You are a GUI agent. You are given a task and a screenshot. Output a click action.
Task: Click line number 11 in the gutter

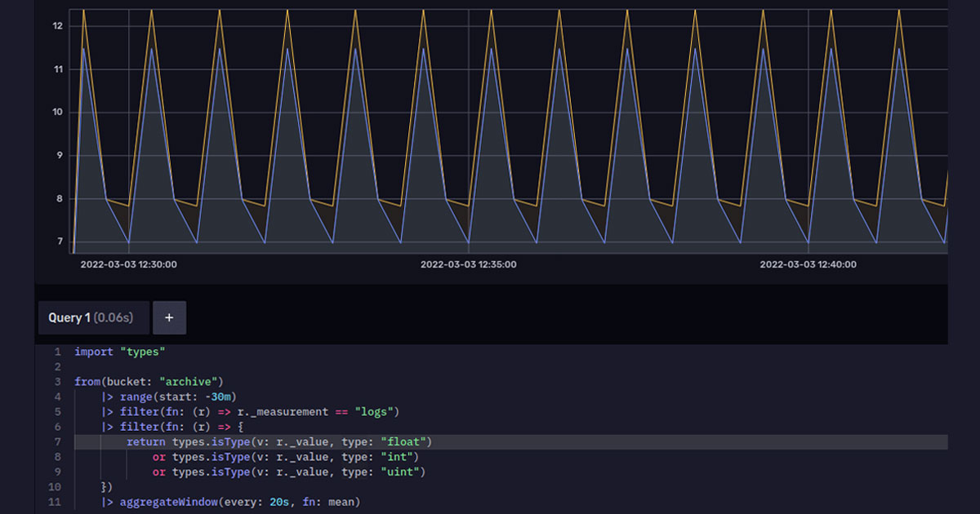[x=56, y=502]
